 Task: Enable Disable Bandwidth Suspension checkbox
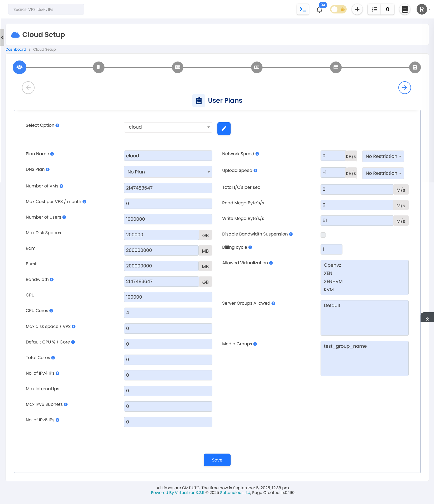click(x=323, y=235)
